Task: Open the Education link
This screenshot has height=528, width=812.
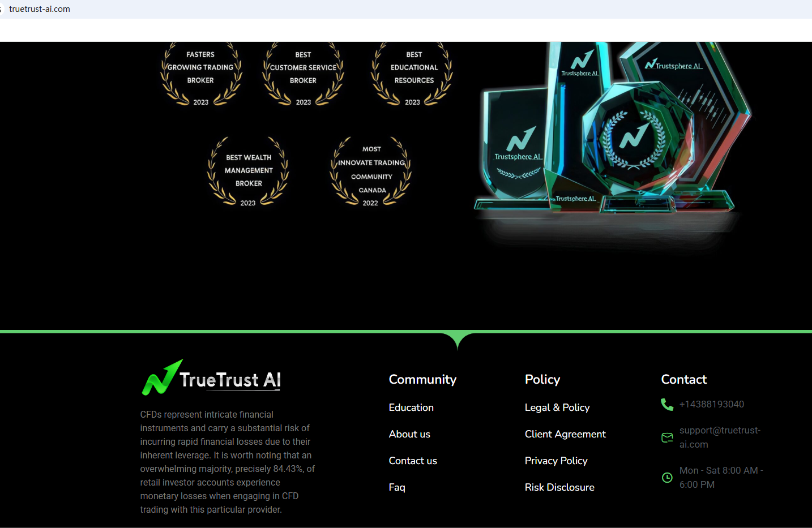Action: tap(411, 407)
